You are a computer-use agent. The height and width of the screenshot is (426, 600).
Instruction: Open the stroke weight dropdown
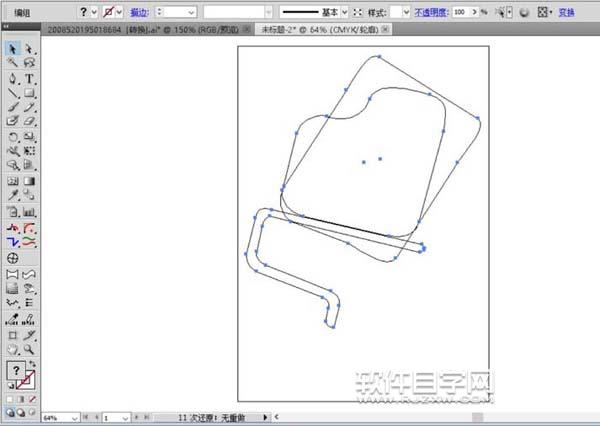coord(191,13)
